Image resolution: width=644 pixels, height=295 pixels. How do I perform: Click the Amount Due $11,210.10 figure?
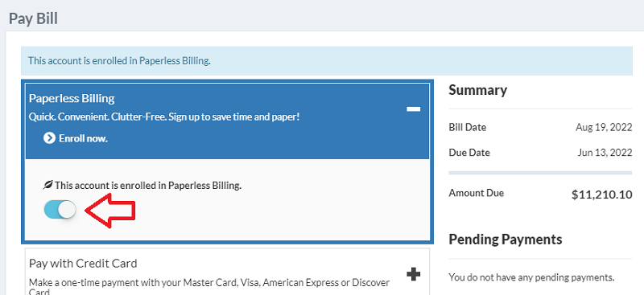[x=601, y=195]
